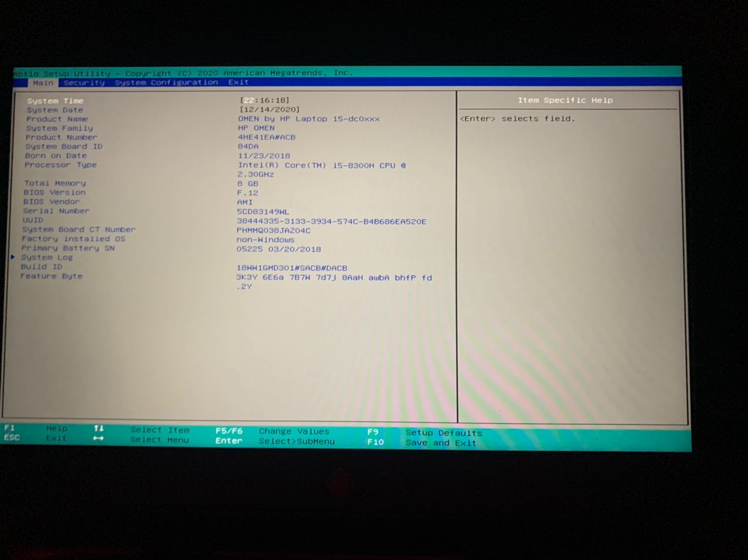The height and width of the screenshot is (560, 748).
Task: Select battery SN value 05225 03/20/2018
Action: pos(278,249)
